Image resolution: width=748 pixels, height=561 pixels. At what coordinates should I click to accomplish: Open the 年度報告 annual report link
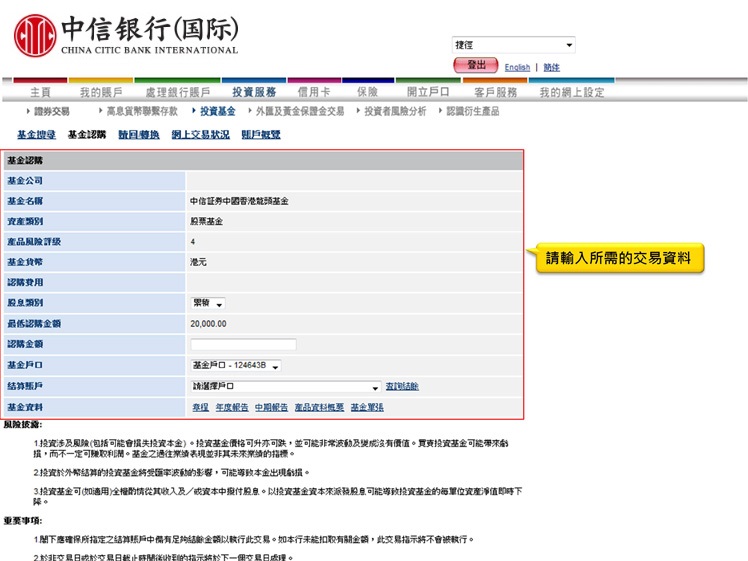[232, 407]
